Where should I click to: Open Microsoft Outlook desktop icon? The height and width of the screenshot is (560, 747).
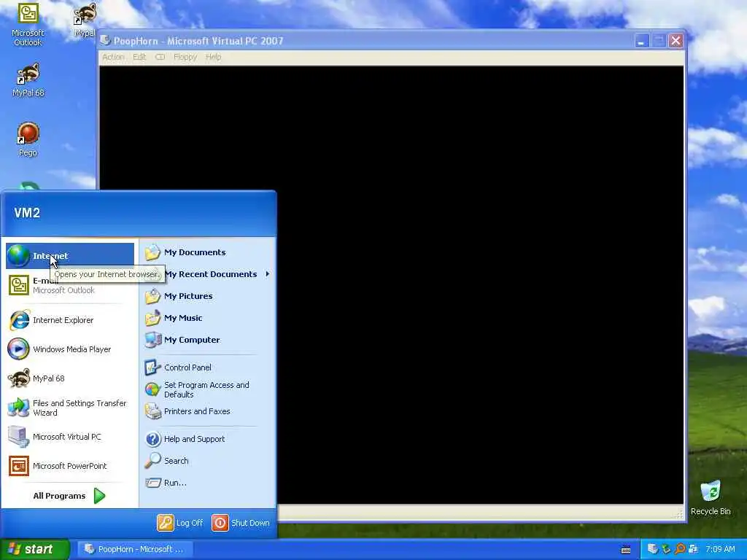tap(28, 25)
